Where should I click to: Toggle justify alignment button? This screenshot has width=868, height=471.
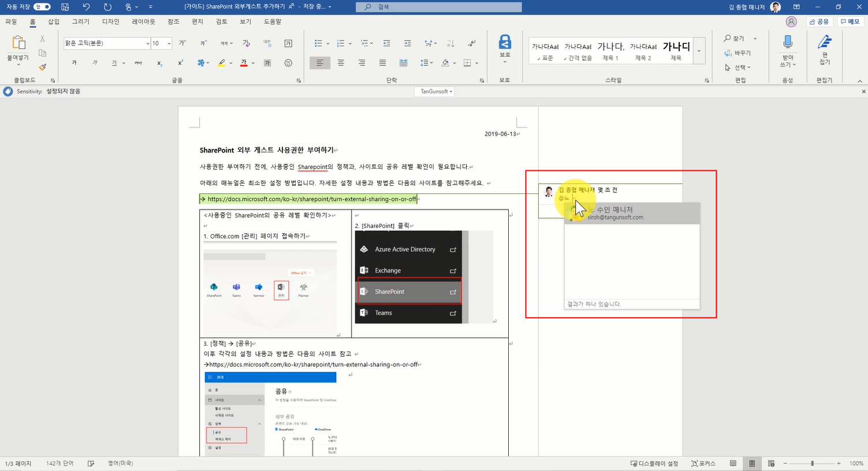382,63
